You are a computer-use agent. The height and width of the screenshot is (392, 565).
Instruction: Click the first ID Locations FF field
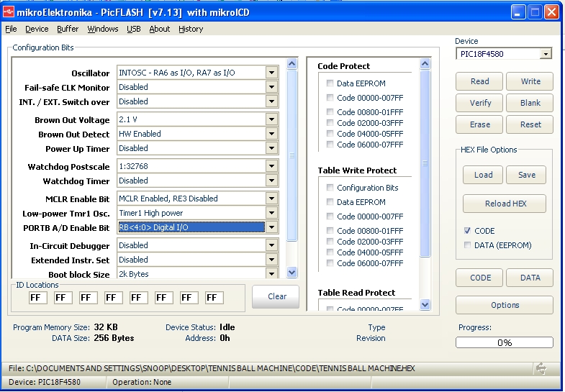click(x=38, y=298)
